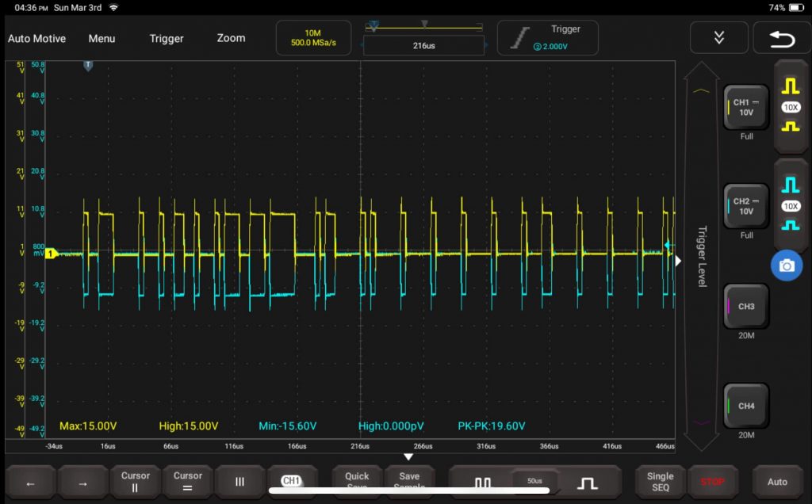Image resolution: width=812 pixels, height=504 pixels.
Task: Expand the double-chevron dropdown panel
Action: (x=718, y=38)
